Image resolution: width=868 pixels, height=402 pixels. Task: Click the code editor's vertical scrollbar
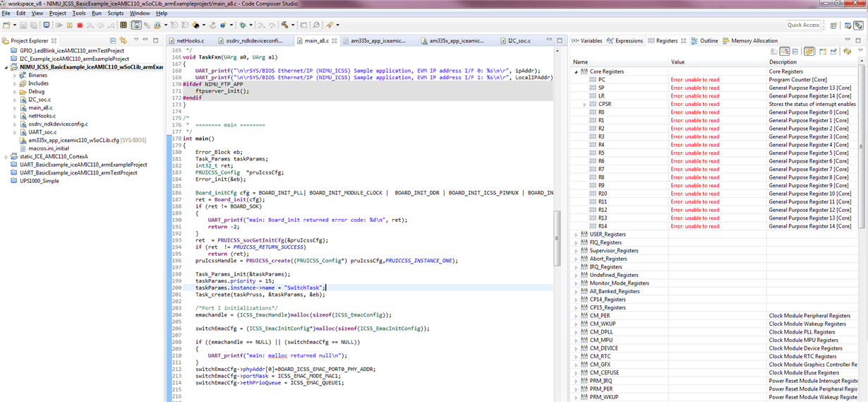[557, 238]
